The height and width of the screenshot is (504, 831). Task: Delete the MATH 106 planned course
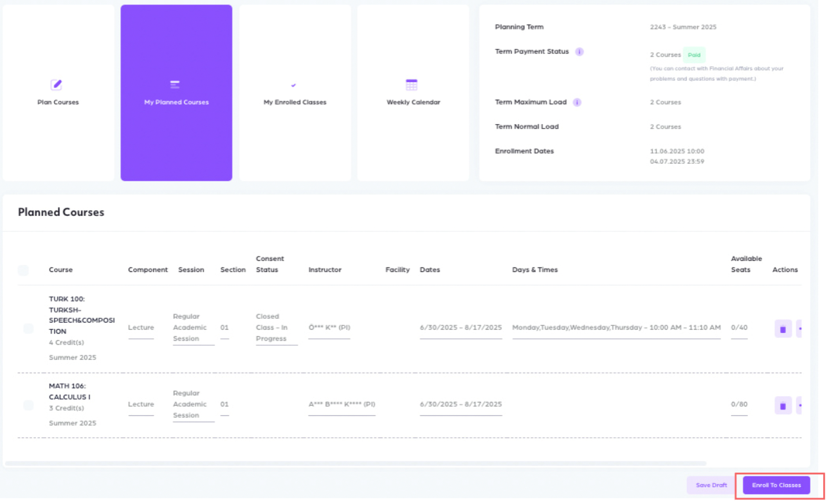coord(783,406)
